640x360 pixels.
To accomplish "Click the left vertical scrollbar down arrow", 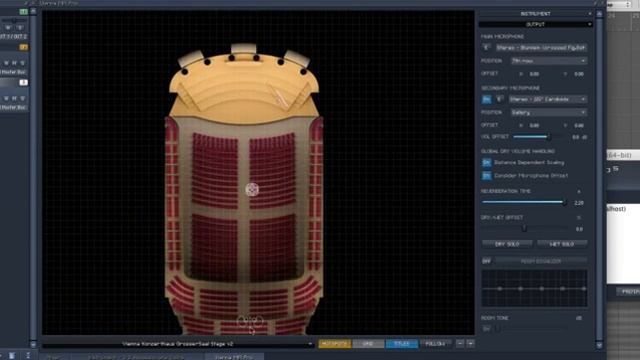I will click(33, 344).
